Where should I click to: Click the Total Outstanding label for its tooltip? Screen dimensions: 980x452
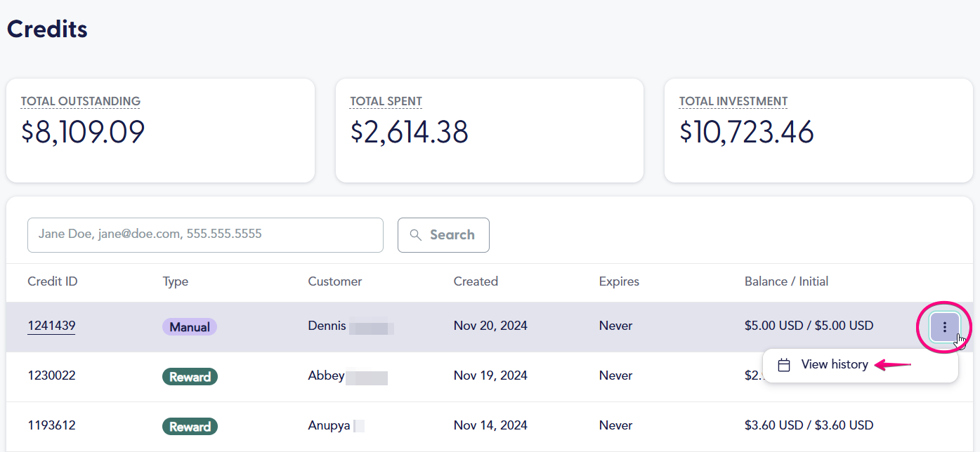[x=80, y=101]
